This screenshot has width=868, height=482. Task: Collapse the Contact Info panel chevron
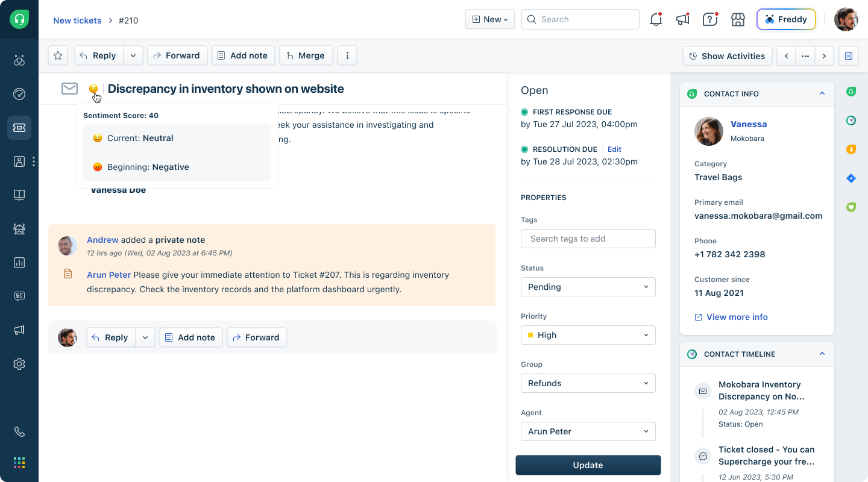[822, 94]
